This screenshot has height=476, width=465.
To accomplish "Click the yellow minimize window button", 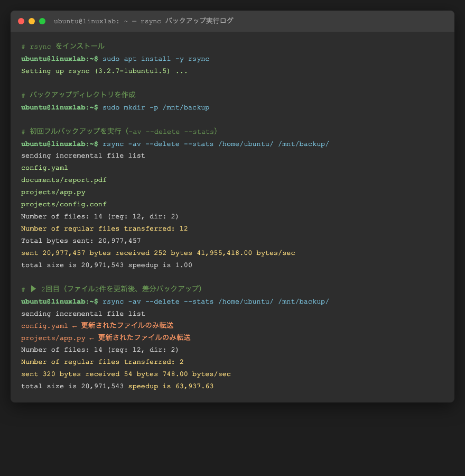I will (32, 21).
